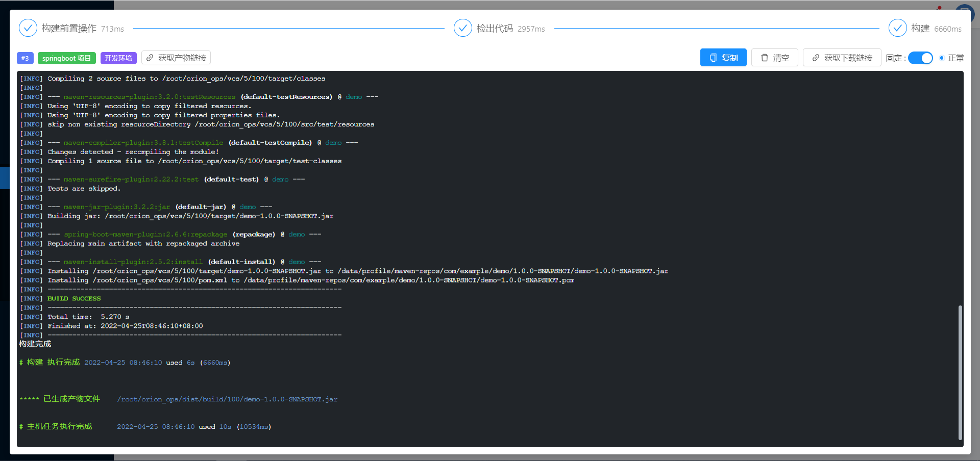Screen dimensions: 980x461
Task: Click the 检出代码 step check icon
Action: pos(462,28)
